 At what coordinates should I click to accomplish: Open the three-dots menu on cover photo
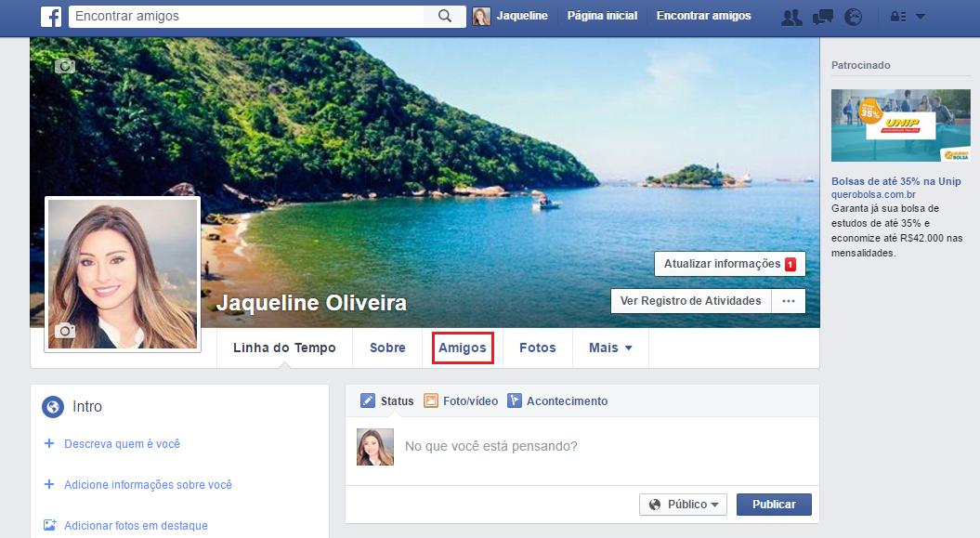(x=789, y=301)
